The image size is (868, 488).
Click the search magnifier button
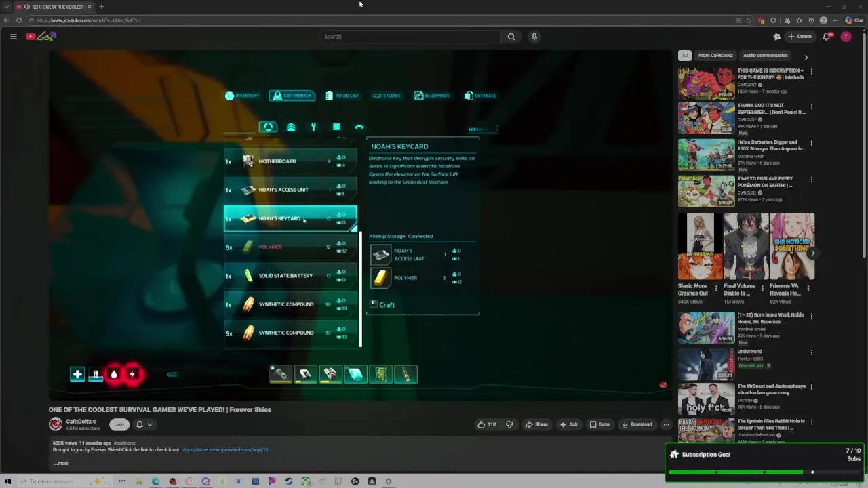[x=511, y=37]
